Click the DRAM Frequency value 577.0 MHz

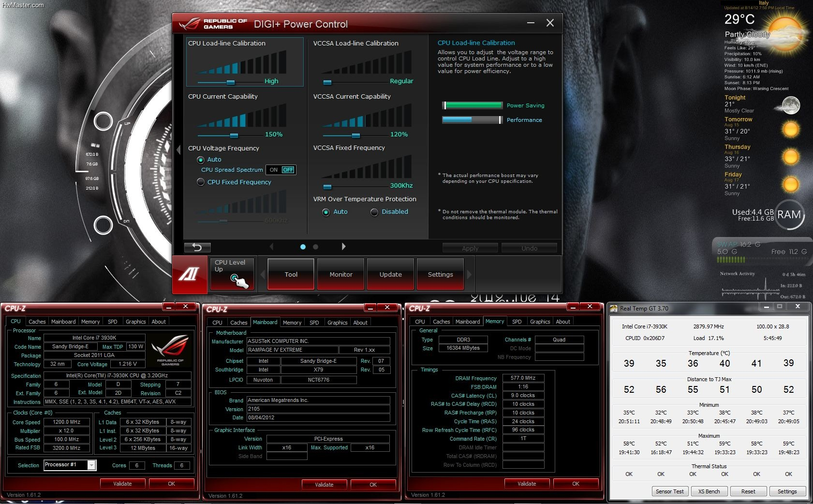[x=523, y=378]
